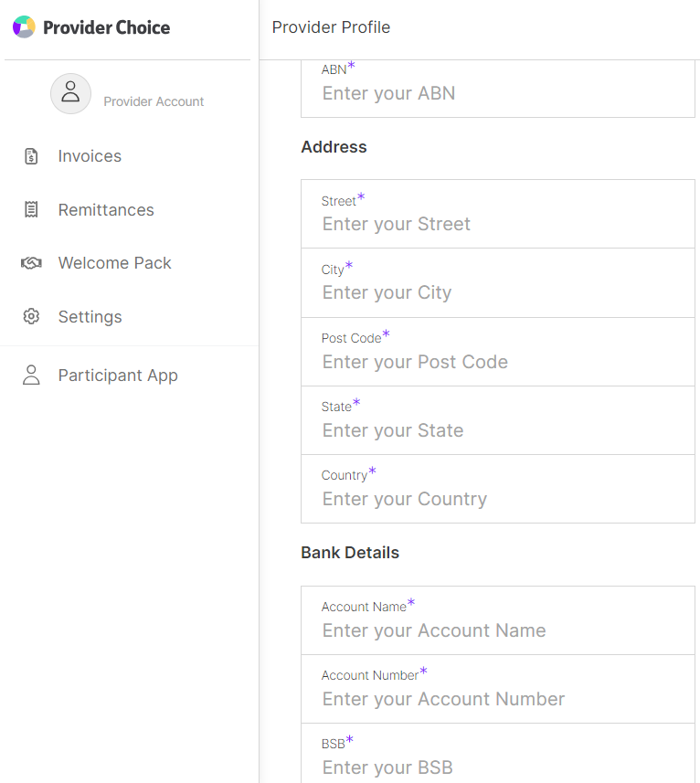Click the Remittances document icon

(31, 209)
